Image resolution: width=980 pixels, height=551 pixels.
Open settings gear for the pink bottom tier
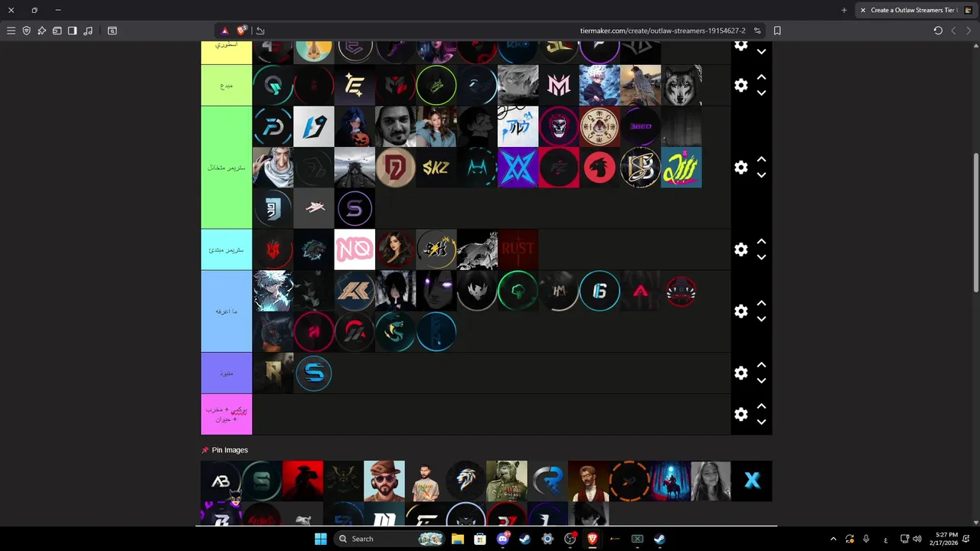click(740, 414)
